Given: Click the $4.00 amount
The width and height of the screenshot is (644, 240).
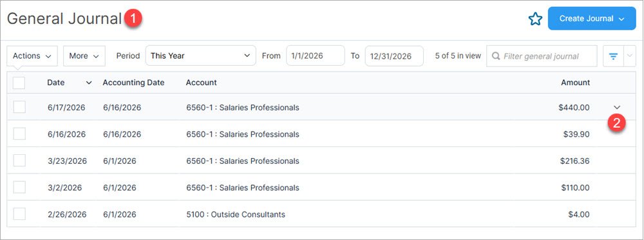Looking at the screenshot, I should pos(579,214).
